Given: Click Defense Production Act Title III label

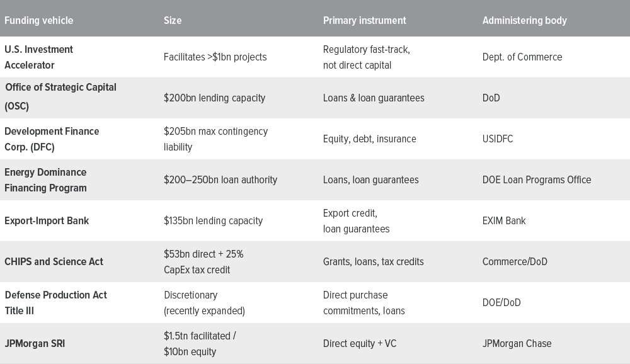Looking at the screenshot, I should click(x=56, y=302).
